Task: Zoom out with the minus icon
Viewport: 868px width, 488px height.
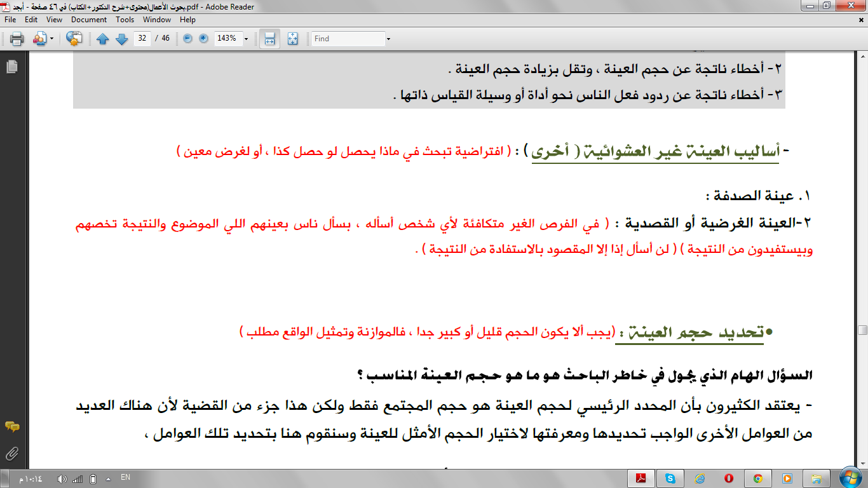Action: pyautogui.click(x=187, y=38)
